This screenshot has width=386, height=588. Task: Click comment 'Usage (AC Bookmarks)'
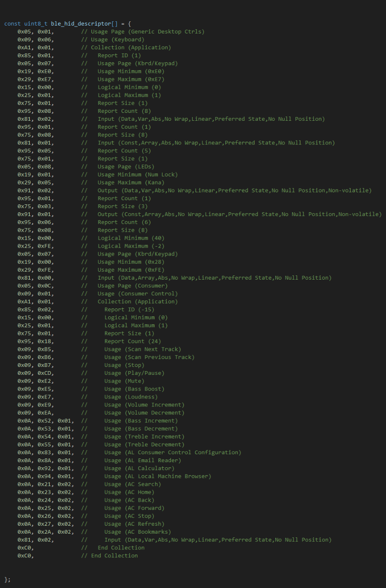pos(137,532)
